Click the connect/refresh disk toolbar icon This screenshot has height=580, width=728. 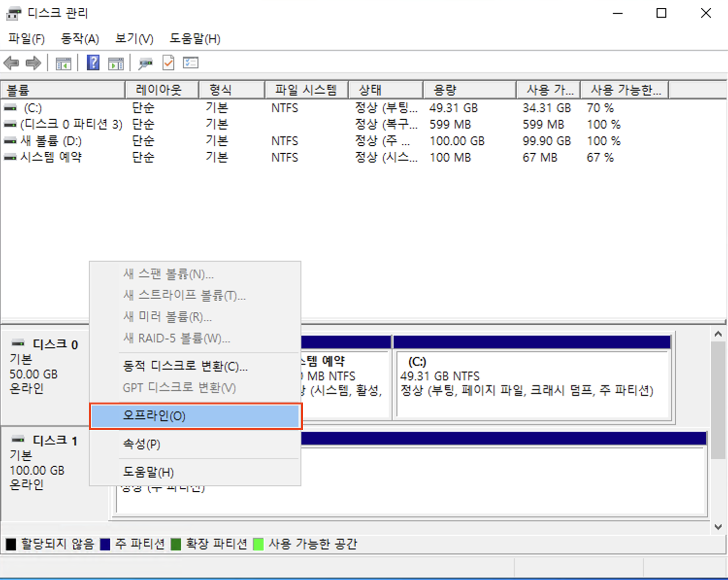coord(145,63)
